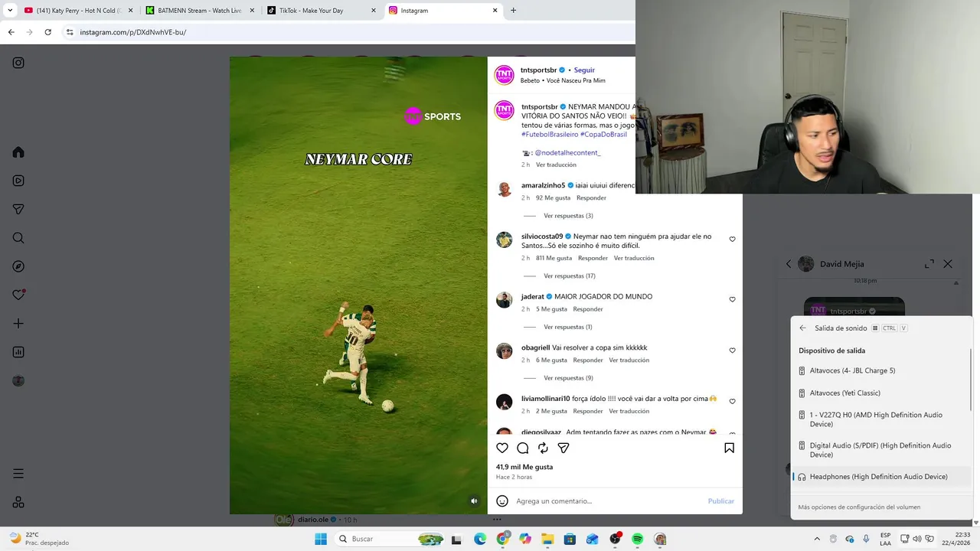Like silviocosta09's comment
The image size is (980, 551).
[732, 240]
